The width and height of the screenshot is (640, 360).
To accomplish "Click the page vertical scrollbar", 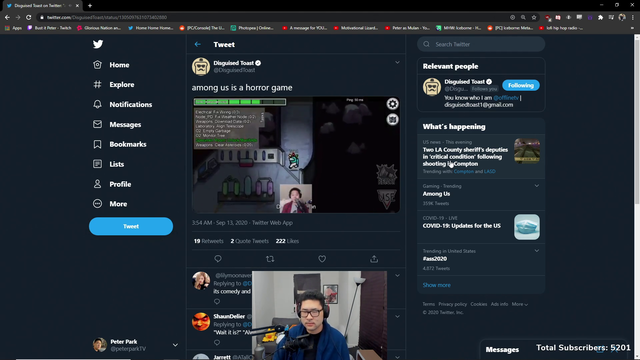I will 637,122.
